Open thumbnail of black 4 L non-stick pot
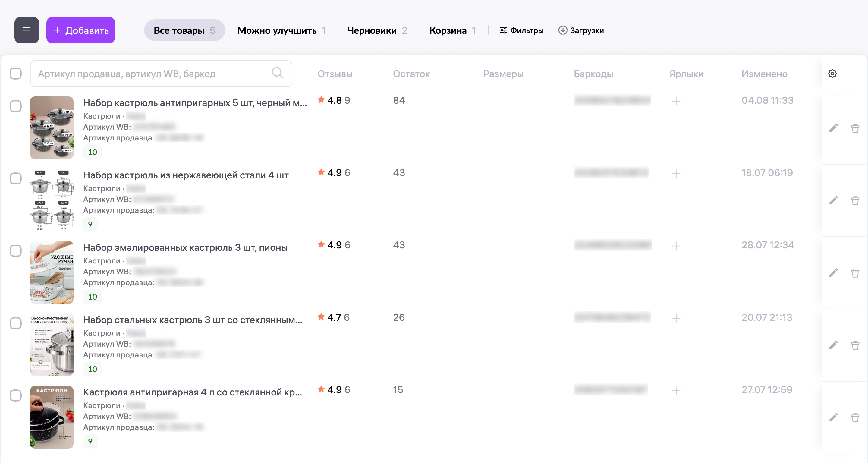 pos(52,417)
